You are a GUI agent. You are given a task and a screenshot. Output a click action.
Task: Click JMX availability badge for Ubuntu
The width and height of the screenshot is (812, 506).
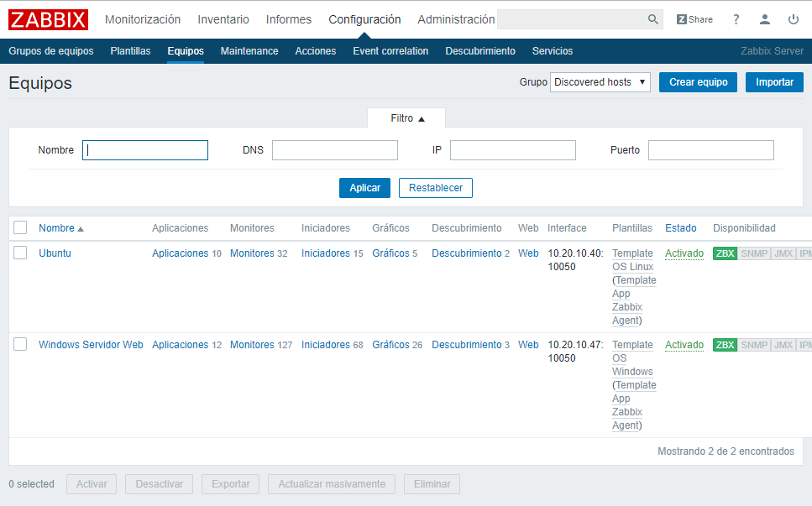pos(783,253)
